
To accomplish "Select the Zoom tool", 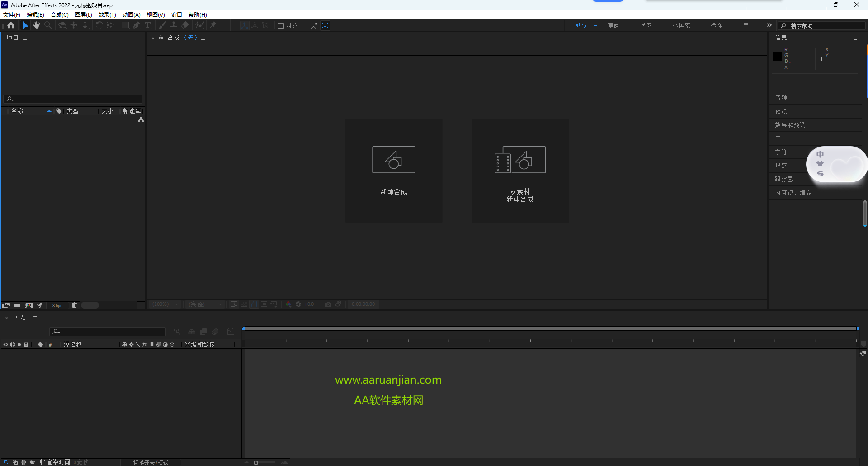I will pyautogui.click(x=48, y=25).
